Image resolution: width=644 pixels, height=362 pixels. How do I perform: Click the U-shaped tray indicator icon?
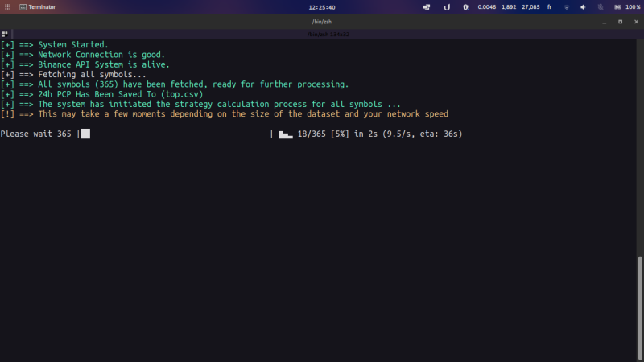(447, 6)
